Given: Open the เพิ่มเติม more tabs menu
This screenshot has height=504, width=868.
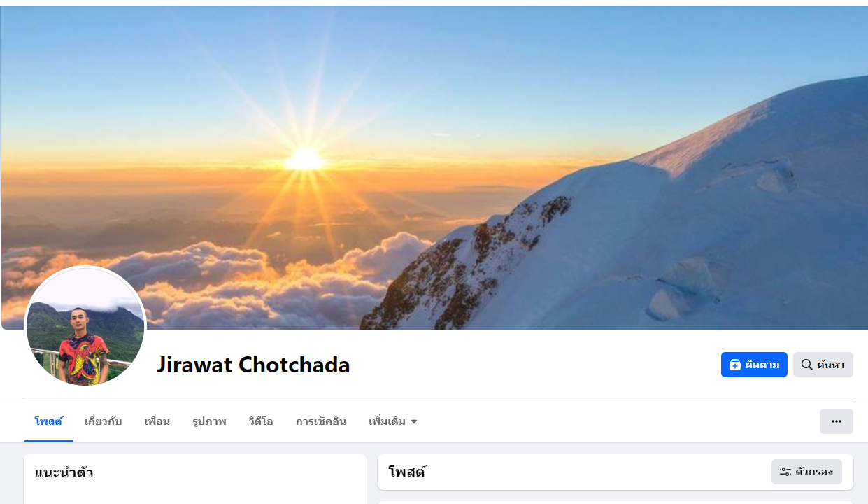Looking at the screenshot, I should point(392,421).
